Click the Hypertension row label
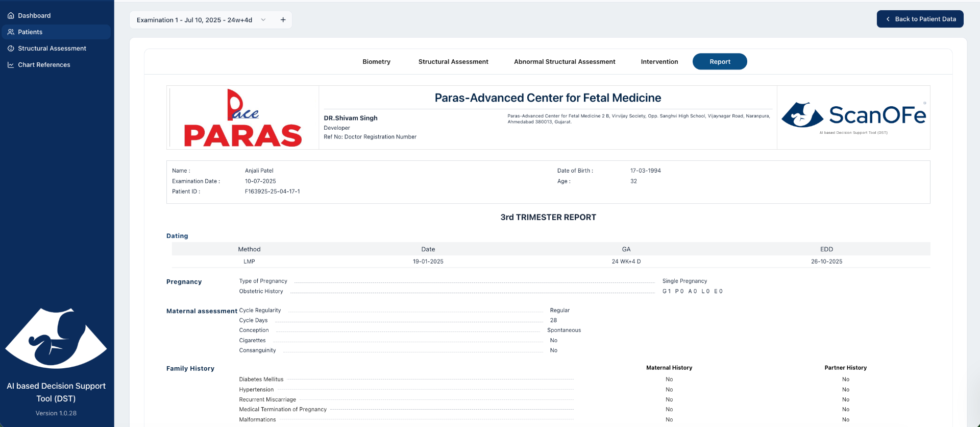Screen dimensions: 980x427 [x=256, y=390]
